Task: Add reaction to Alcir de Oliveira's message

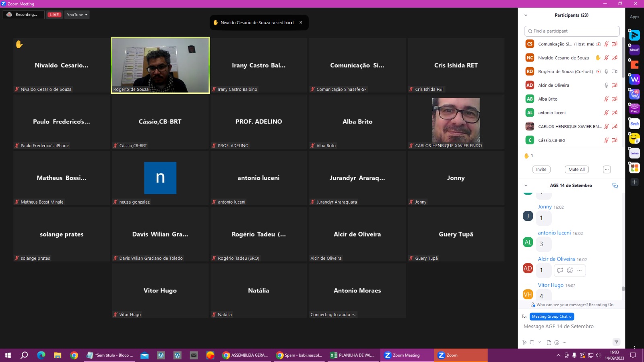Action: tap(570, 270)
